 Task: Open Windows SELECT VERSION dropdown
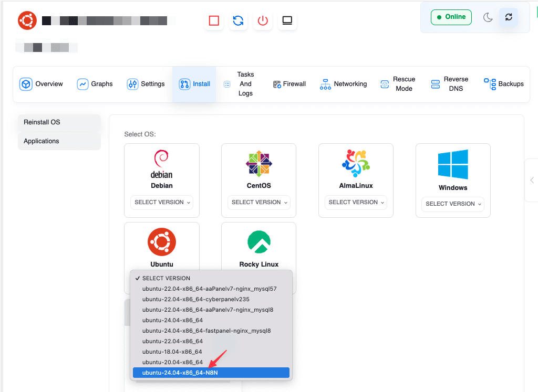(x=453, y=204)
